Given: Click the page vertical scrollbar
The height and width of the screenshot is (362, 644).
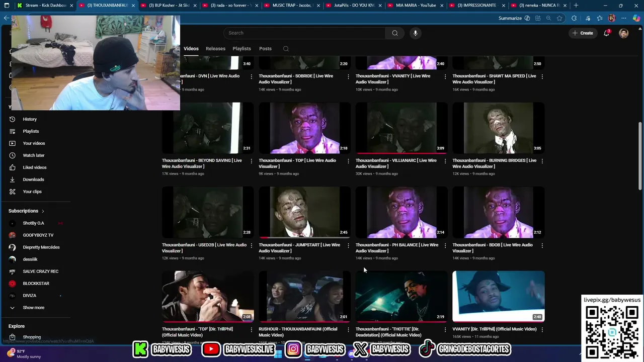Looking at the screenshot, I should click(640, 156).
